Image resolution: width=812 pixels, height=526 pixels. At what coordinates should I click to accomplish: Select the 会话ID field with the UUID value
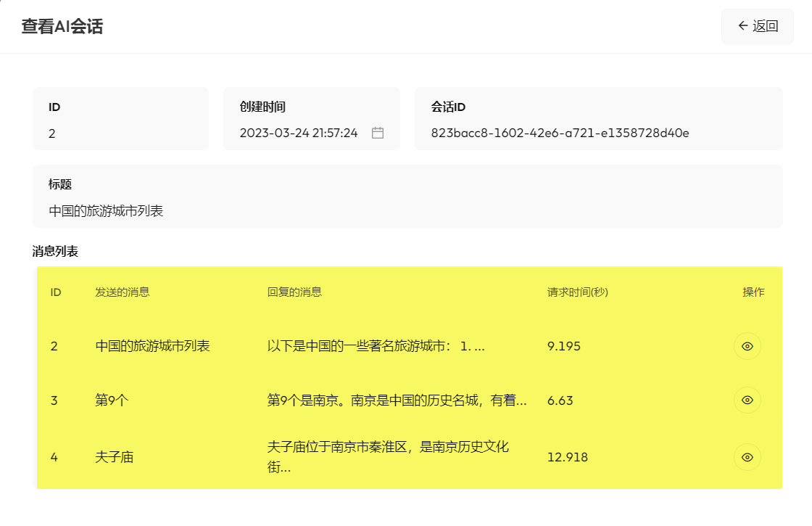point(560,133)
